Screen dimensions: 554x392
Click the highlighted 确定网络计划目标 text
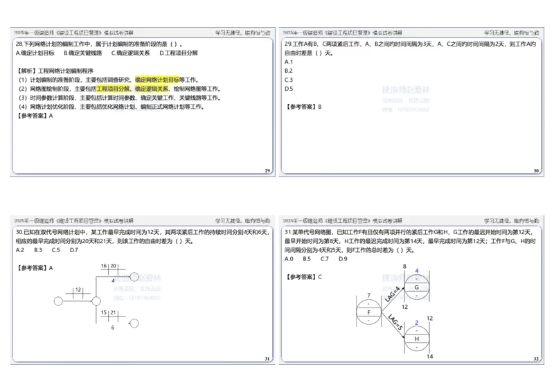(157, 80)
